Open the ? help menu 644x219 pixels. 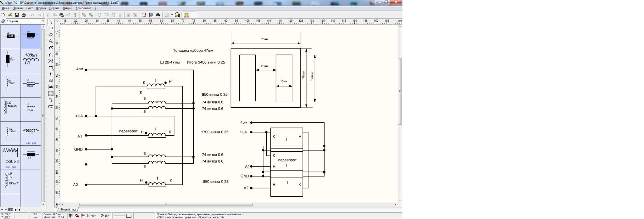[95, 8]
